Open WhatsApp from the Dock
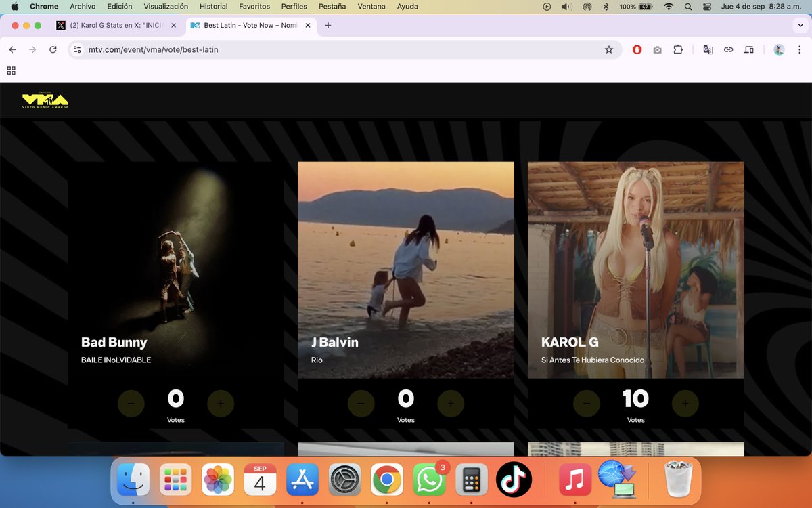Image resolution: width=812 pixels, height=508 pixels. 429,480
